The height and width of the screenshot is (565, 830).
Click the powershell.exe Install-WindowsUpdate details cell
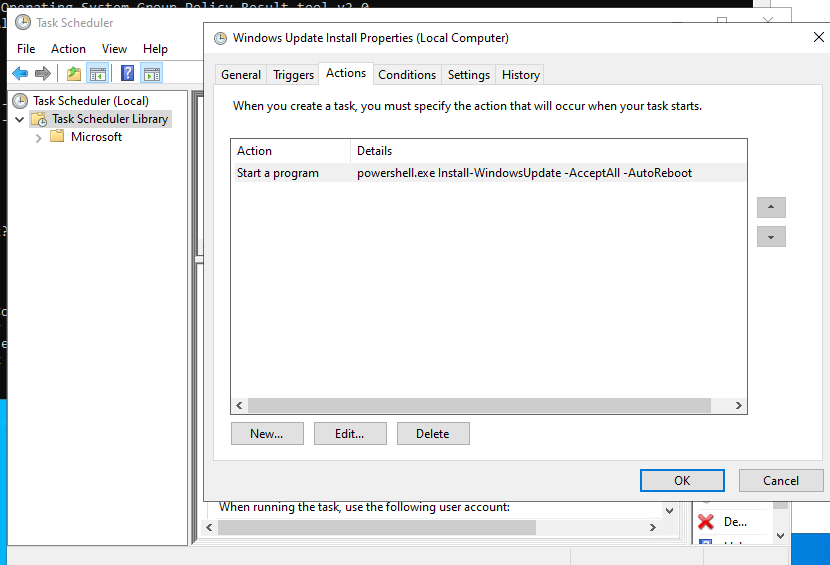click(524, 173)
